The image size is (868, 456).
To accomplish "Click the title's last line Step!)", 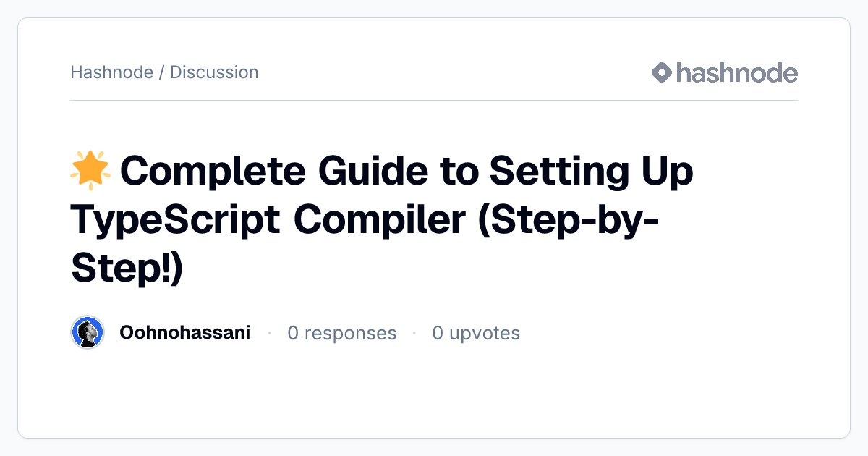I will (x=127, y=269).
